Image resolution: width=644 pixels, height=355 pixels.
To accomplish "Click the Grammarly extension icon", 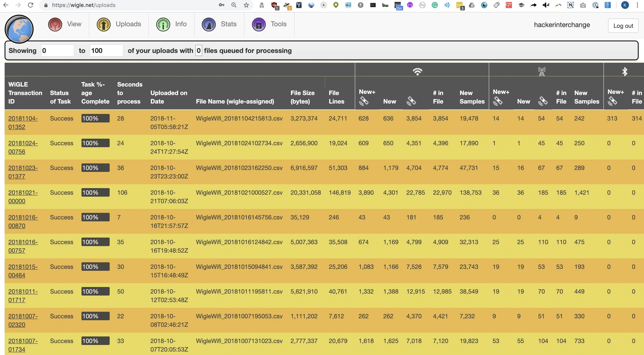I will [435, 5].
